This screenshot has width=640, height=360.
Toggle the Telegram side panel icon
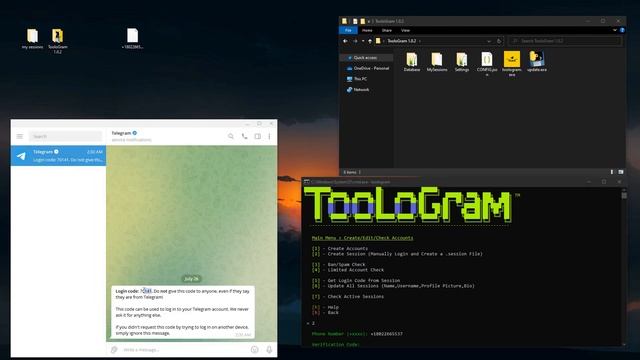coord(258,136)
